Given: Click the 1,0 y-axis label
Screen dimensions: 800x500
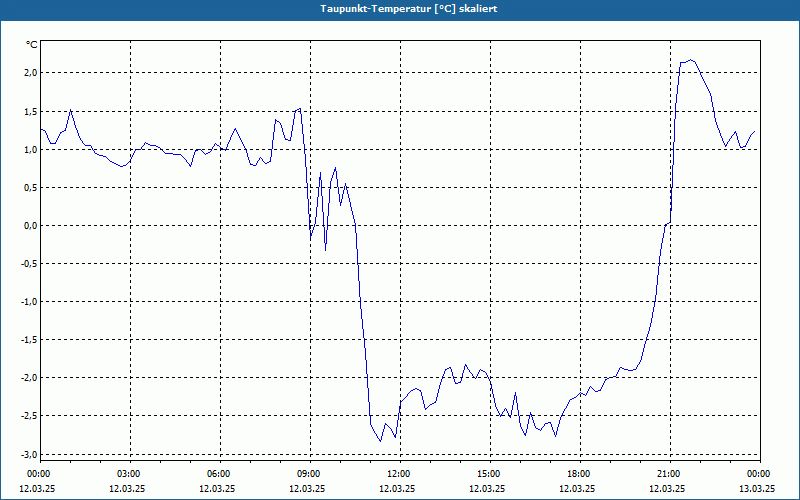Looking at the screenshot, I should (x=31, y=149).
